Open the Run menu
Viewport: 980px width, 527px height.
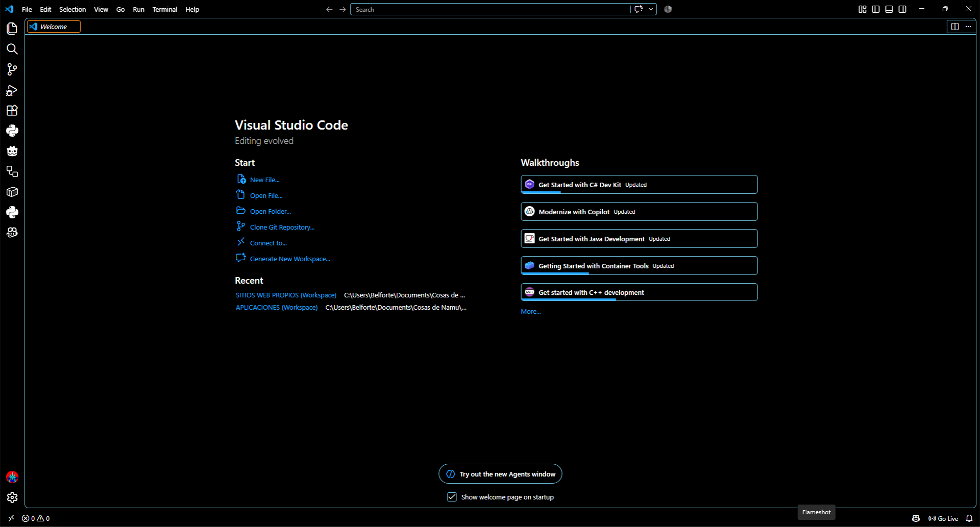pyautogui.click(x=138, y=9)
